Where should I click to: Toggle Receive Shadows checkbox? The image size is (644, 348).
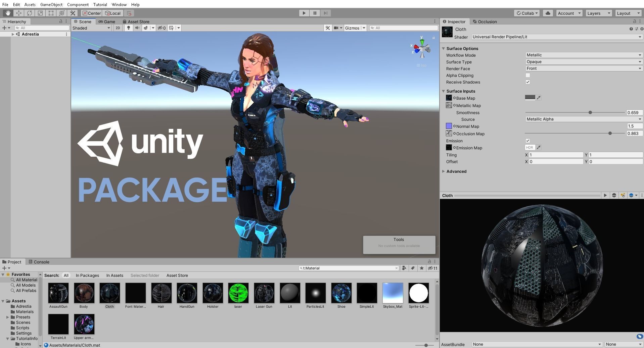click(528, 82)
